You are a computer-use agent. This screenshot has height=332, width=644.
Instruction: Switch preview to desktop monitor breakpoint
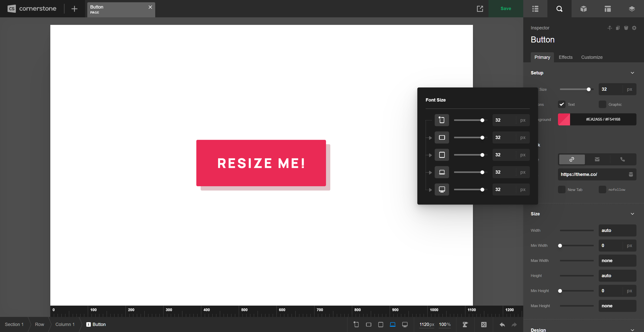tap(405, 324)
